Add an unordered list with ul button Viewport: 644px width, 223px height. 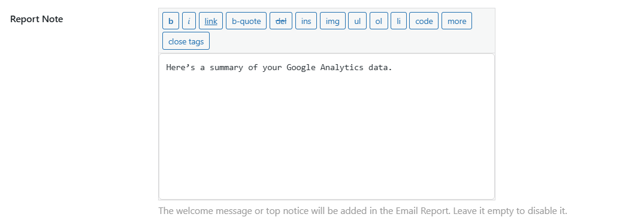pyautogui.click(x=357, y=21)
